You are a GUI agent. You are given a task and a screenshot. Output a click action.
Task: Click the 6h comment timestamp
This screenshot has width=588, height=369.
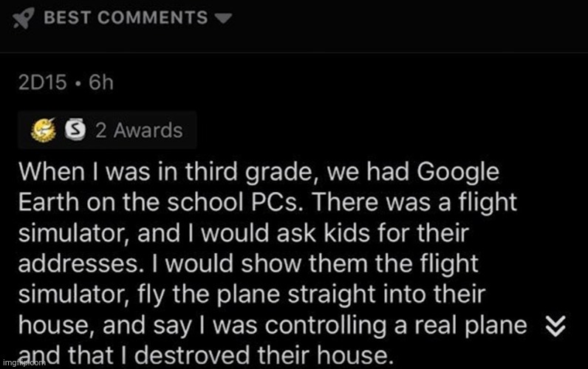click(x=101, y=83)
